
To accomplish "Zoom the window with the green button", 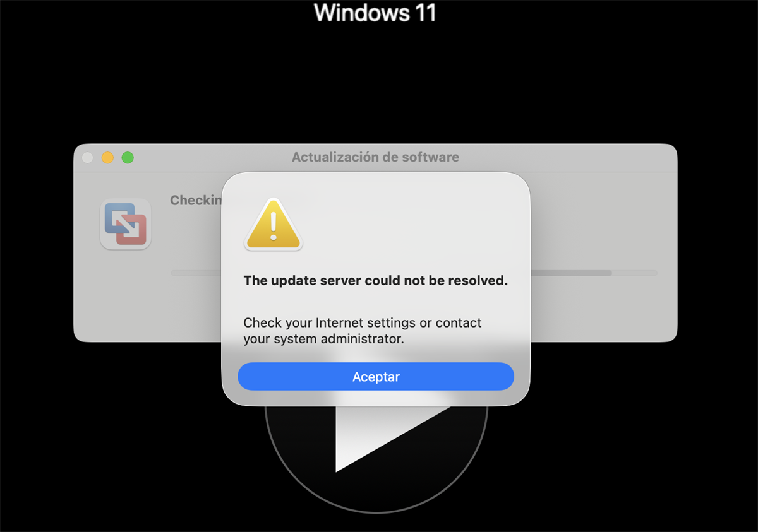I will click(128, 158).
